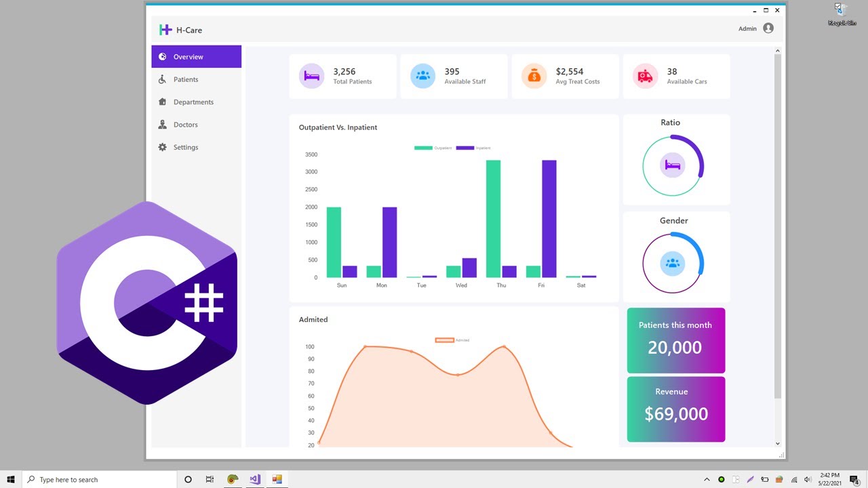Open the Overview page in sidebar
Viewport: 868px width, 488px height.
click(196, 57)
